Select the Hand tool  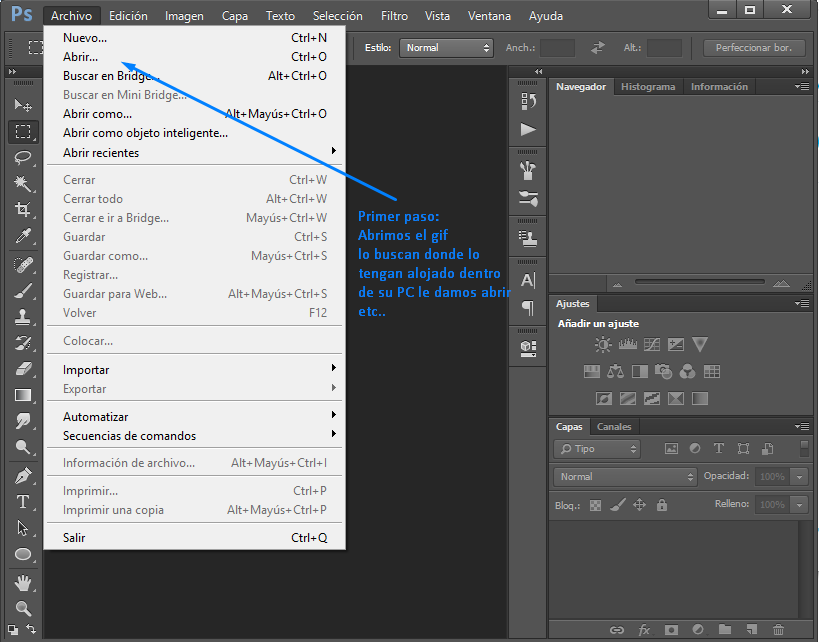pyautogui.click(x=22, y=583)
